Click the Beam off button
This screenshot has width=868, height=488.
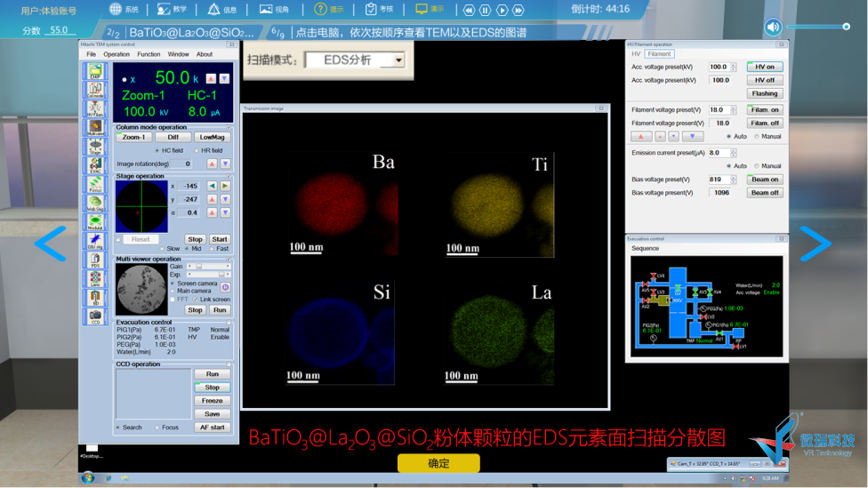(765, 193)
